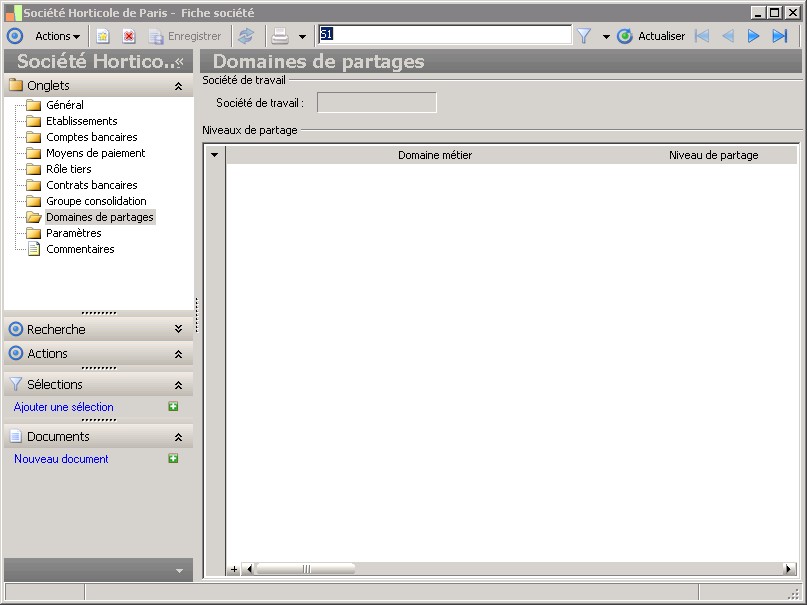Open the Actions menu in toolbar

pyautogui.click(x=57, y=36)
